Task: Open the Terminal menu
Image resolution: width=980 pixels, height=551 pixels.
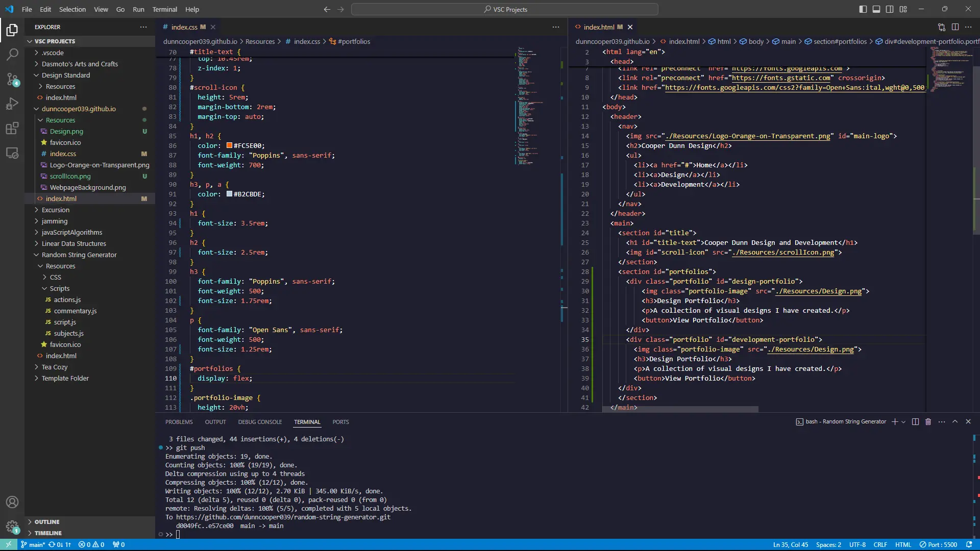Action: point(165,9)
